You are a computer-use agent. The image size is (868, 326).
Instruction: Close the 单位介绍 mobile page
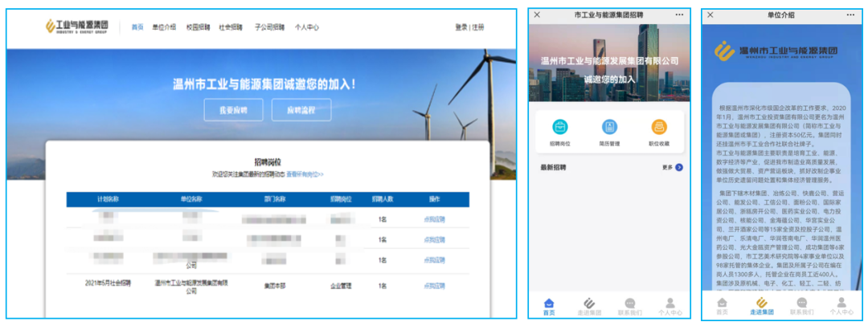710,15
